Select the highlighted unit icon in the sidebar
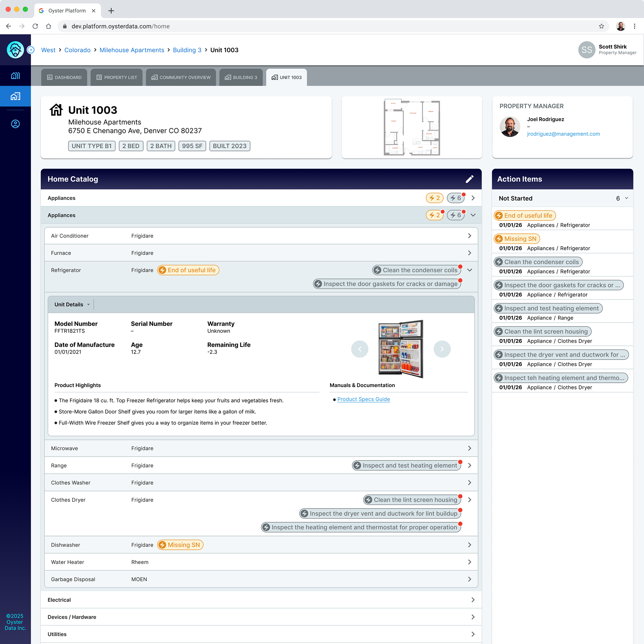 click(x=15, y=96)
